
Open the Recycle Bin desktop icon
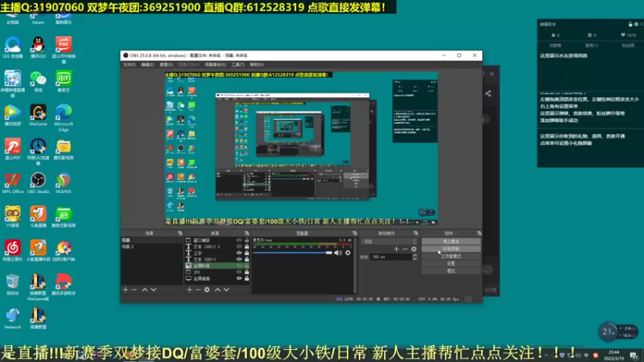(13, 285)
